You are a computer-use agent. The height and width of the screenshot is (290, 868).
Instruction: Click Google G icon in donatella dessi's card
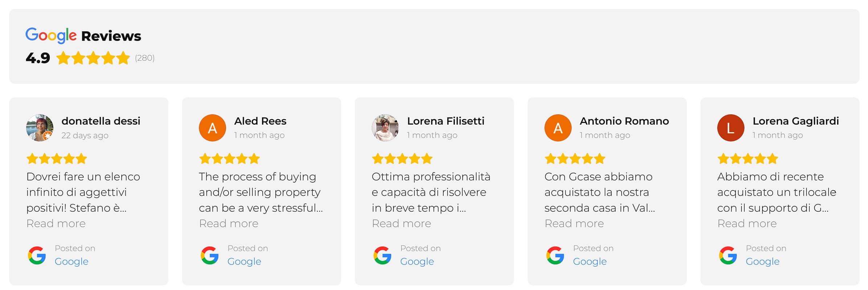(37, 255)
